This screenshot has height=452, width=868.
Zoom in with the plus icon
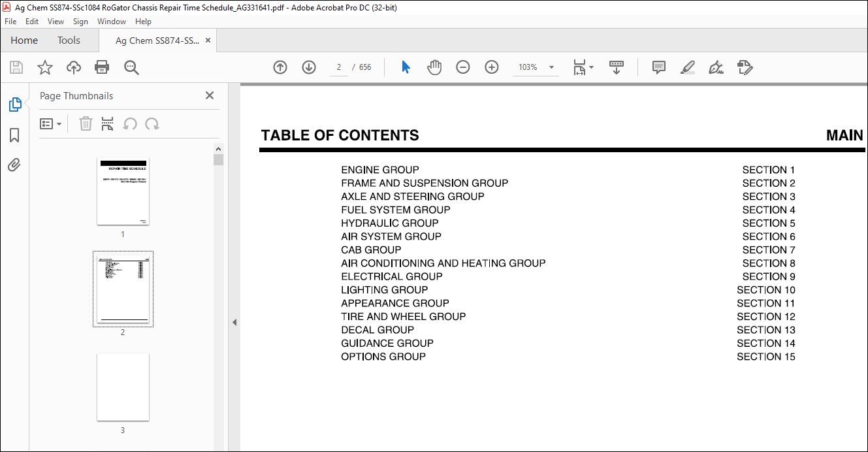pos(492,67)
